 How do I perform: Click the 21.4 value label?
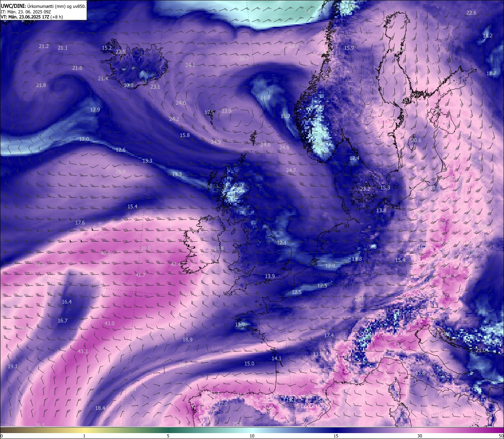pyautogui.click(x=103, y=79)
